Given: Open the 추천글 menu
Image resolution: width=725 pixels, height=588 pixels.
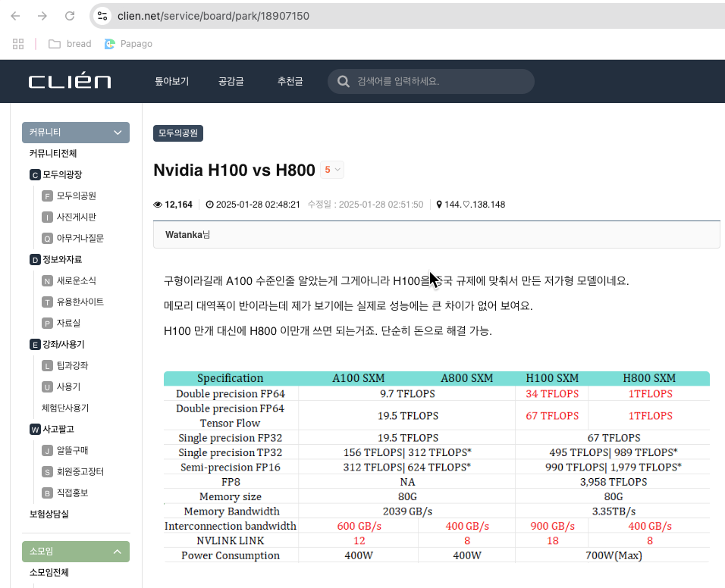Looking at the screenshot, I should pos(290,81).
